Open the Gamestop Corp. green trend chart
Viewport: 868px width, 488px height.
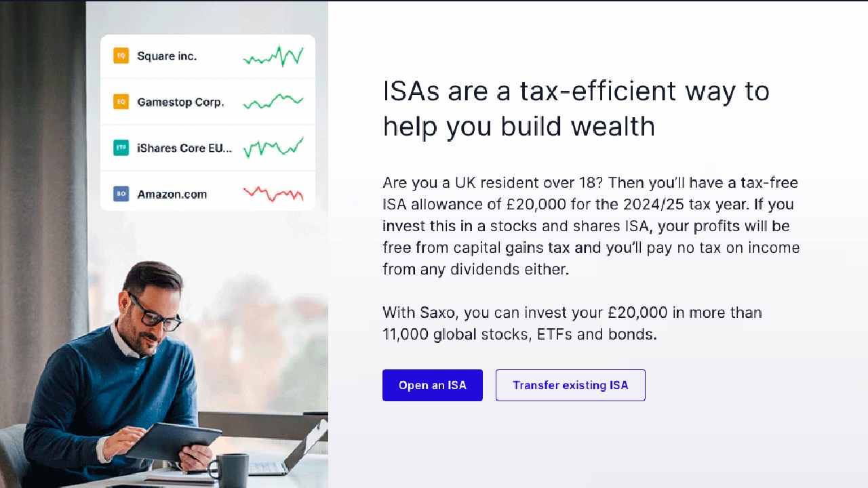[x=273, y=102]
